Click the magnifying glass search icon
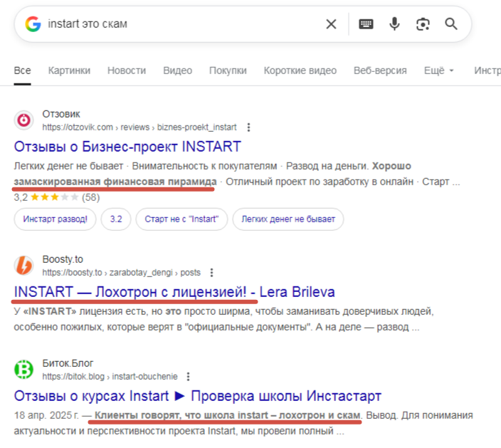The height and width of the screenshot is (448, 501). [x=451, y=24]
